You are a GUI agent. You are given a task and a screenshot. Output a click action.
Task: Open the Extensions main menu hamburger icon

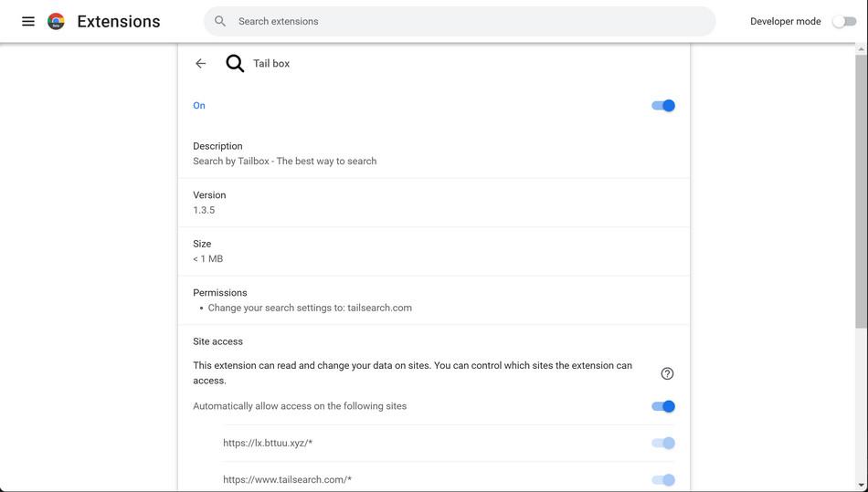tap(28, 21)
